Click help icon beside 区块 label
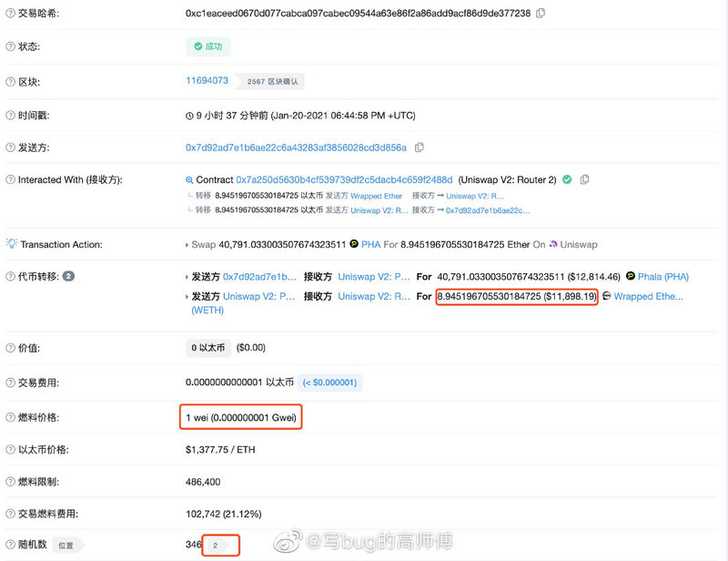Image resolution: width=728 pixels, height=561 pixels. point(10,81)
